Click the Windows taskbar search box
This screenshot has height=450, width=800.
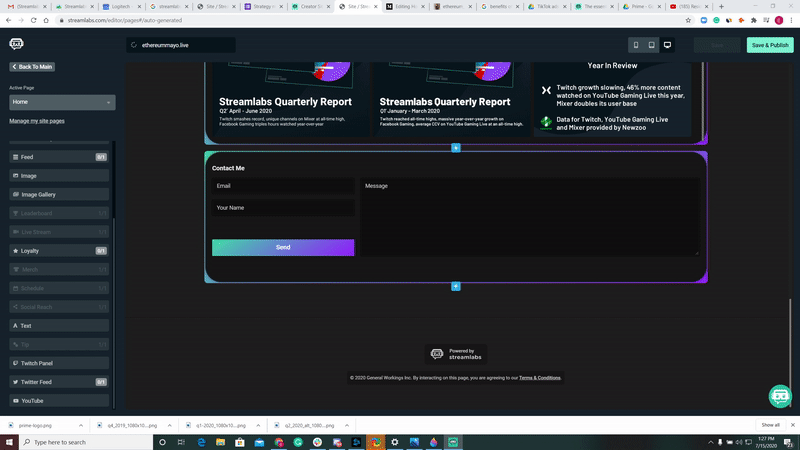[x=86, y=442]
